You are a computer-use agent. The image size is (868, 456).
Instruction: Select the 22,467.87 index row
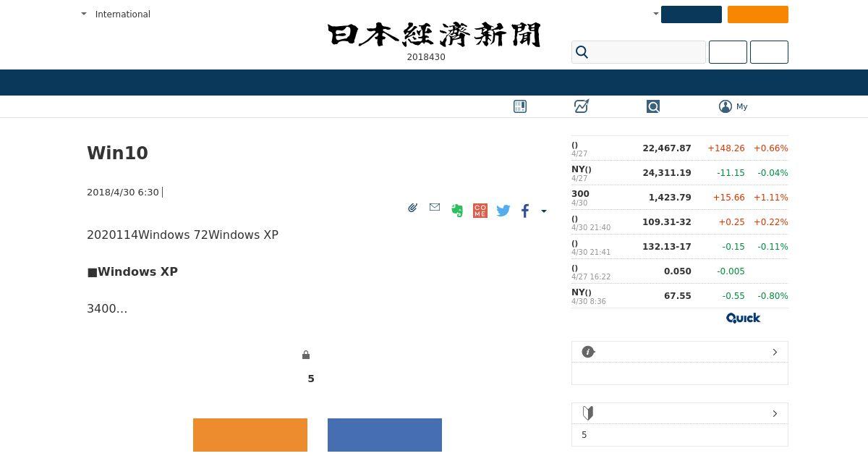(680, 148)
